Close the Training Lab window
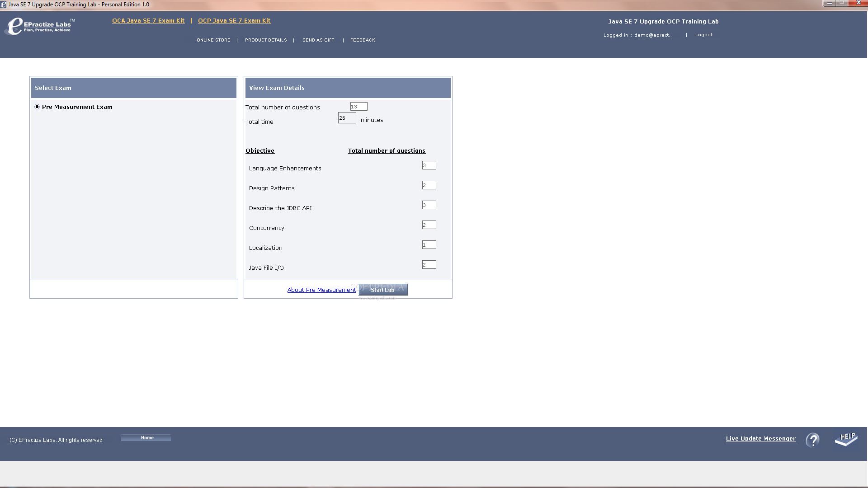This screenshot has height=488, width=868. 858,3
